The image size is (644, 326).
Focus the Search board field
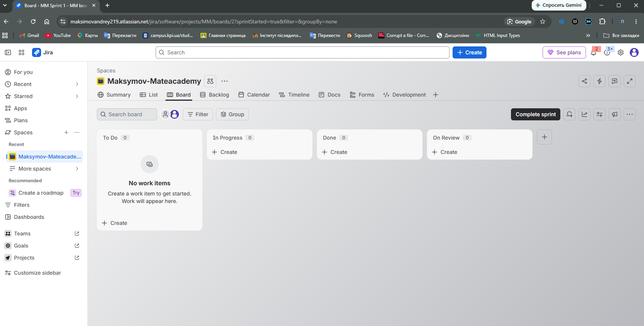127,114
